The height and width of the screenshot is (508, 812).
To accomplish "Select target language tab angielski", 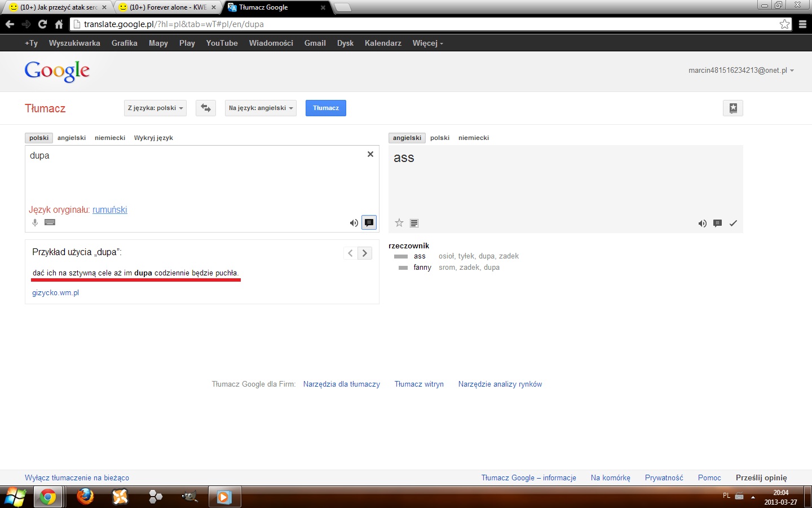I will tap(407, 138).
